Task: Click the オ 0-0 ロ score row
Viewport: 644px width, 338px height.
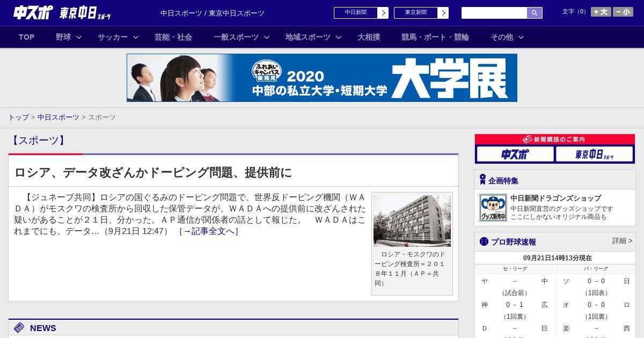Action: click(x=596, y=305)
